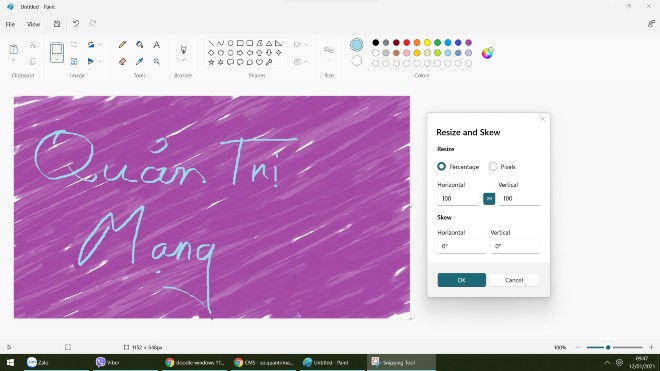Open the Edit colors wheel
The width and height of the screenshot is (660, 371).
pyautogui.click(x=487, y=53)
